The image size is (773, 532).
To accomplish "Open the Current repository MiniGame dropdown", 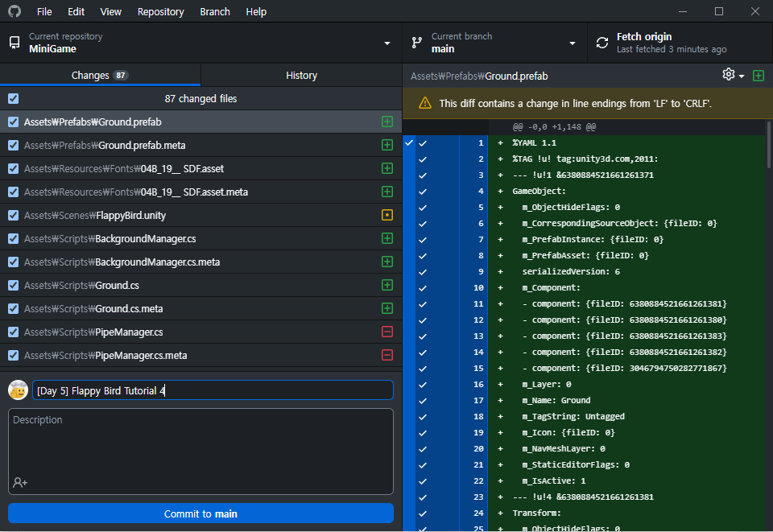I will 201,43.
